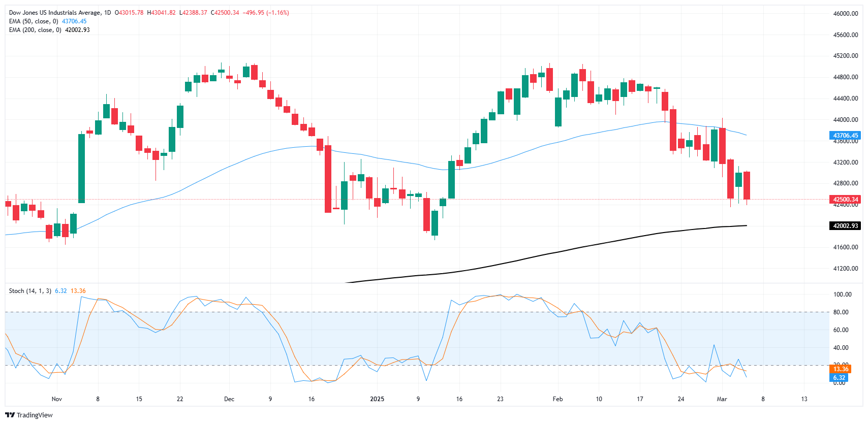Click the blue 43706.45 EMA price tag
The image size is (868, 424).
(x=845, y=136)
